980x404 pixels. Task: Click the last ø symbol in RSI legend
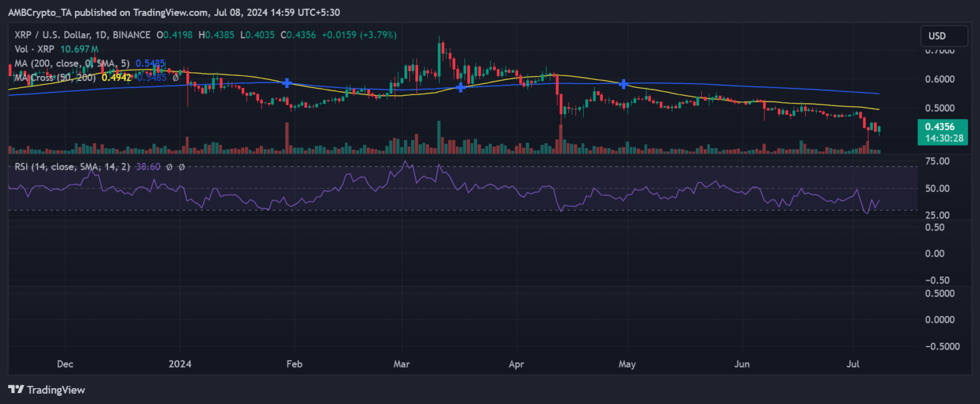[x=182, y=167]
